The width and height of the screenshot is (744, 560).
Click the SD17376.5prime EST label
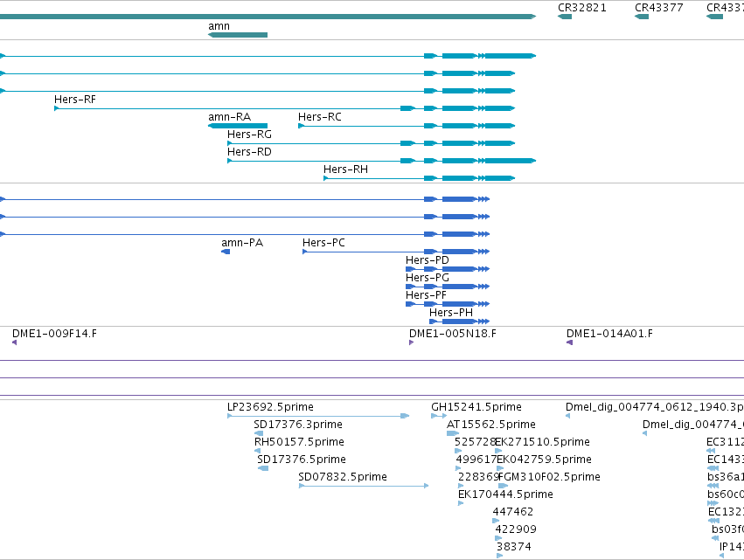tap(302, 460)
